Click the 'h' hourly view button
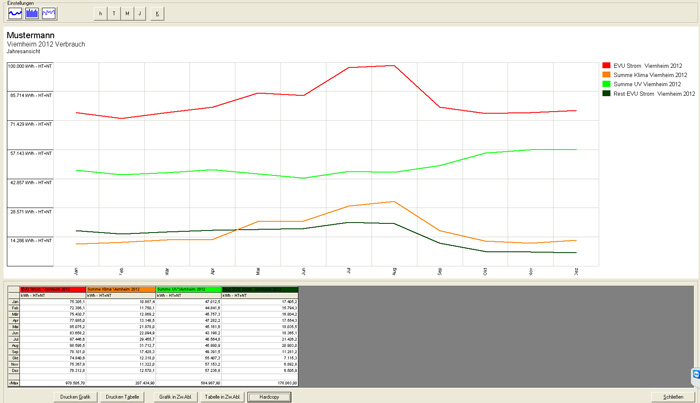Viewport: 700px width, 403px height. pos(100,14)
